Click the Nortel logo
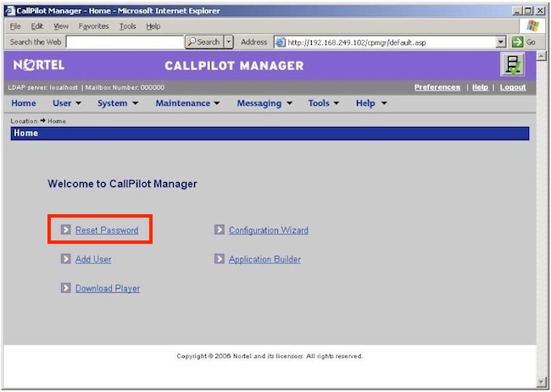 [x=39, y=65]
